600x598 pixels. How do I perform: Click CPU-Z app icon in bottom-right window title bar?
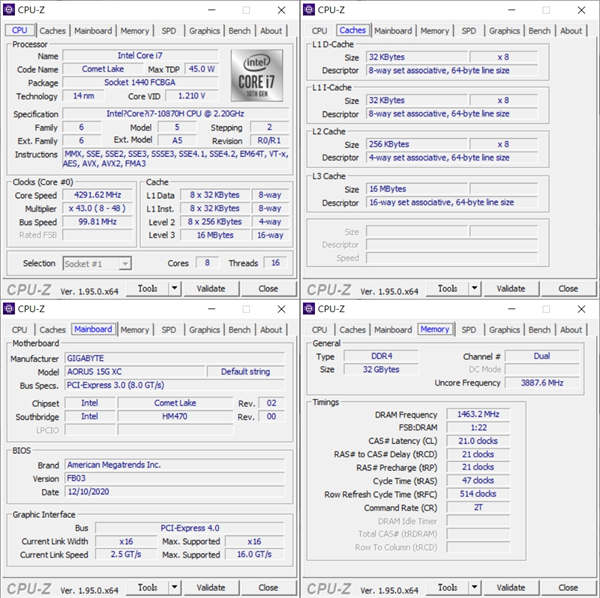(x=309, y=308)
